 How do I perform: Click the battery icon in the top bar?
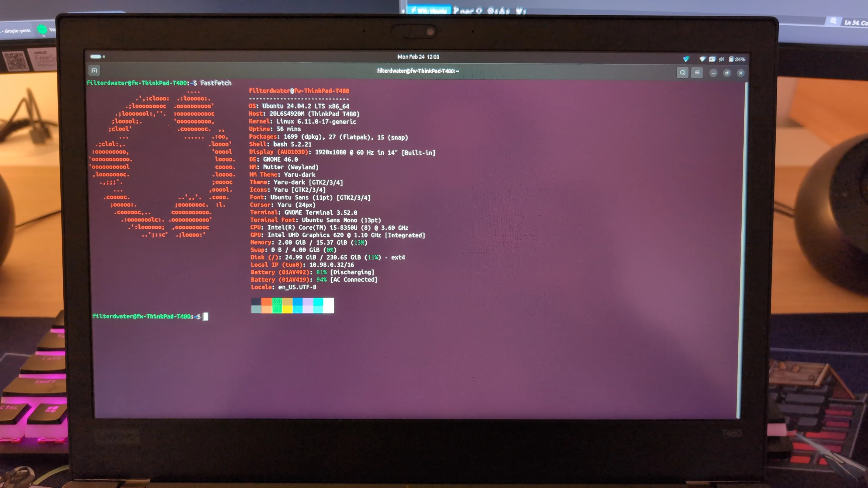click(x=731, y=59)
